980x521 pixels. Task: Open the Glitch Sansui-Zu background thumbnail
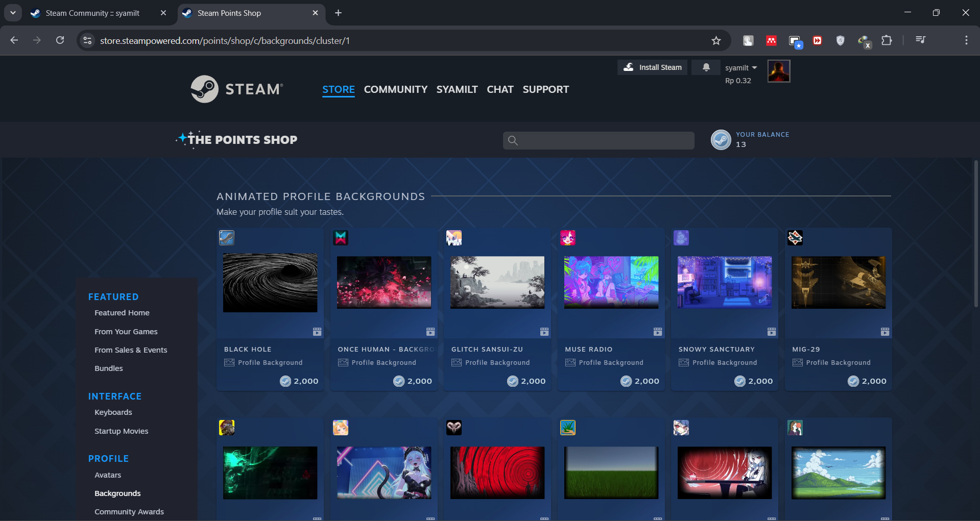(x=497, y=282)
